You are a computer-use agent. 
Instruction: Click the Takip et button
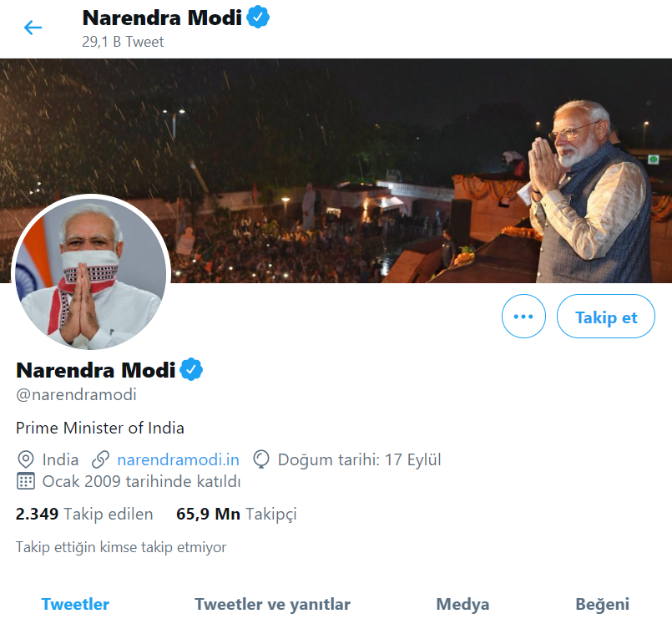pyautogui.click(x=605, y=316)
